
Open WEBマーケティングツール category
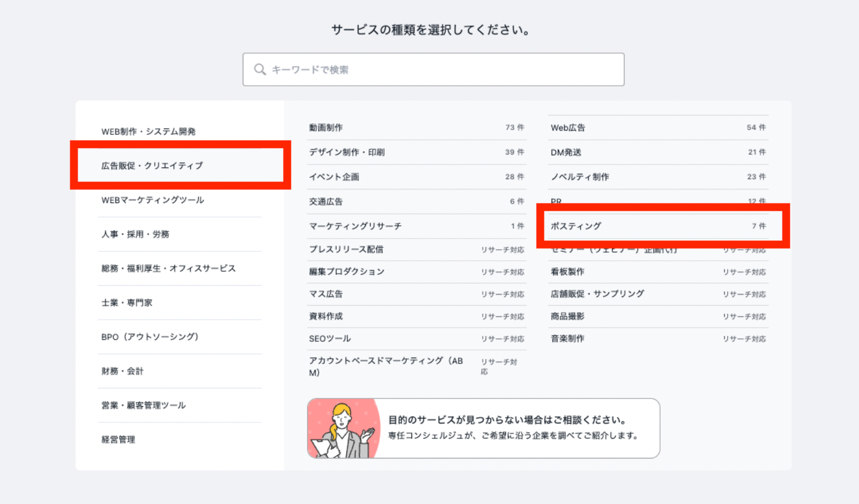(x=153, y=200)
